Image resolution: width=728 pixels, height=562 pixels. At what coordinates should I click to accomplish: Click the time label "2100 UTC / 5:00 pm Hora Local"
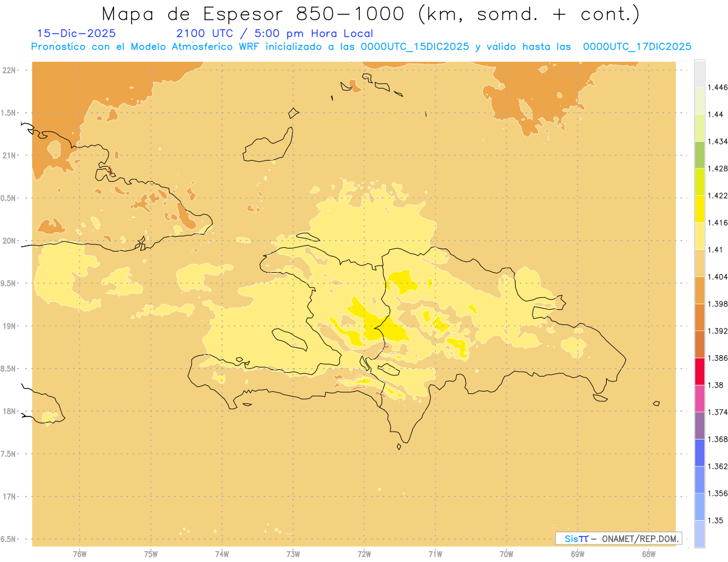[274, 34]
